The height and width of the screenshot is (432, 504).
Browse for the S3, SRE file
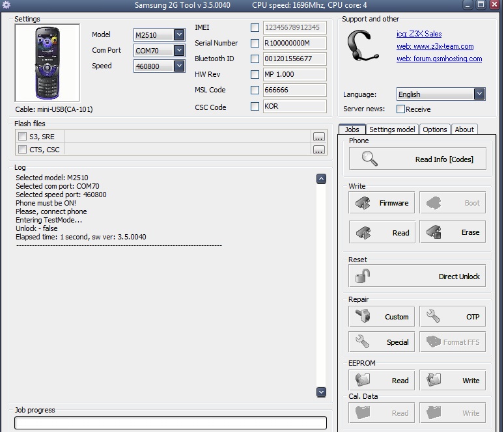[x=319, y=137]
